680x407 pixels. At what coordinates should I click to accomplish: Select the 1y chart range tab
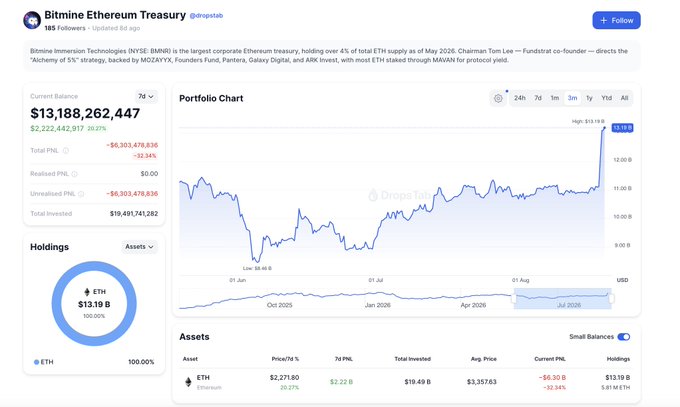click(589, 98)
